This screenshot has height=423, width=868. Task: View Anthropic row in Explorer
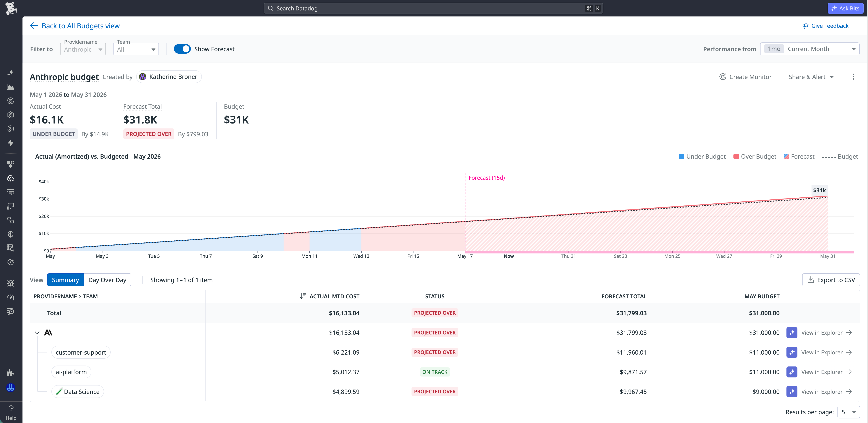[827, 333]
